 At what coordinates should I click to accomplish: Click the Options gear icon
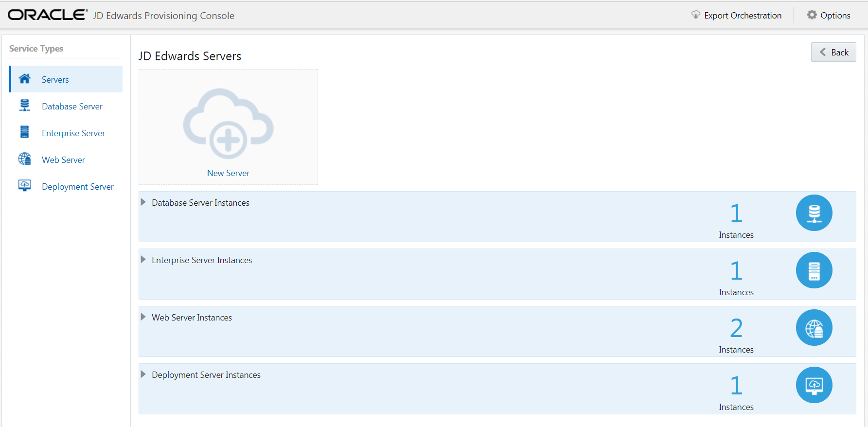pos(812,15)
